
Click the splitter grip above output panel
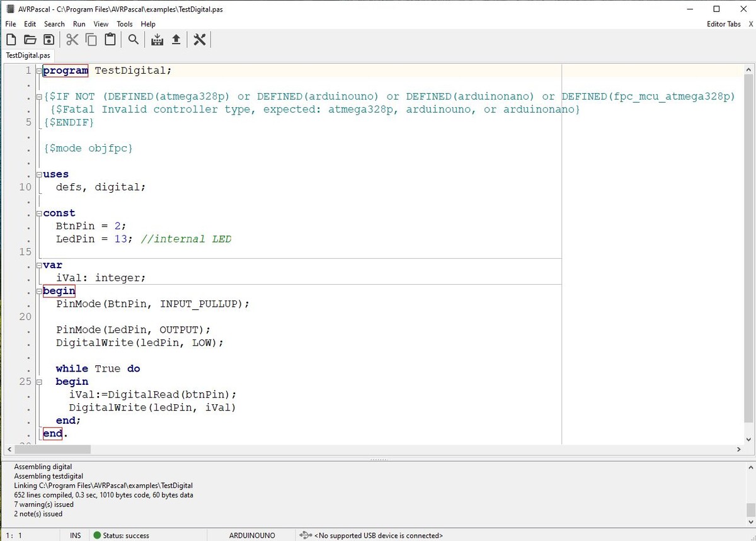tap(379, 459)
